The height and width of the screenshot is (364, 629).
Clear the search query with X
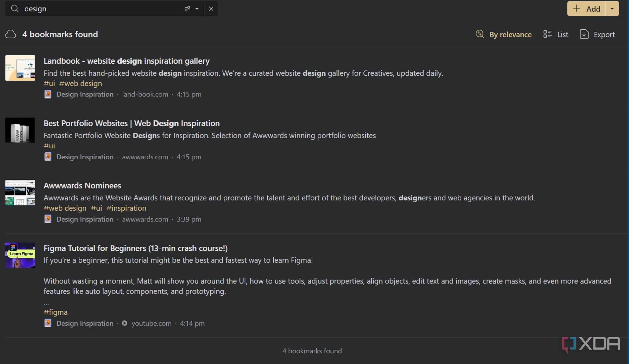click(211, 9)
